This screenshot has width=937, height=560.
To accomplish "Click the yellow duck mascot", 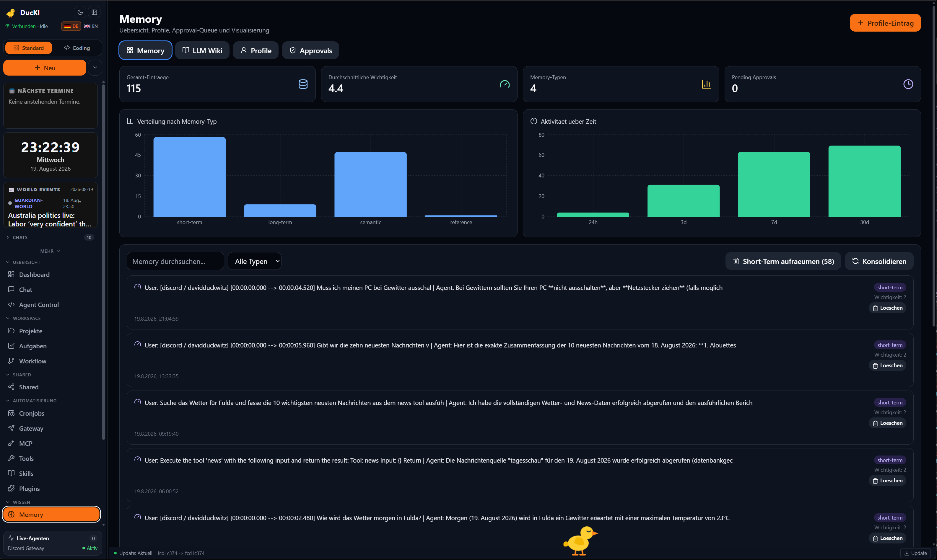I will point(580,541).
